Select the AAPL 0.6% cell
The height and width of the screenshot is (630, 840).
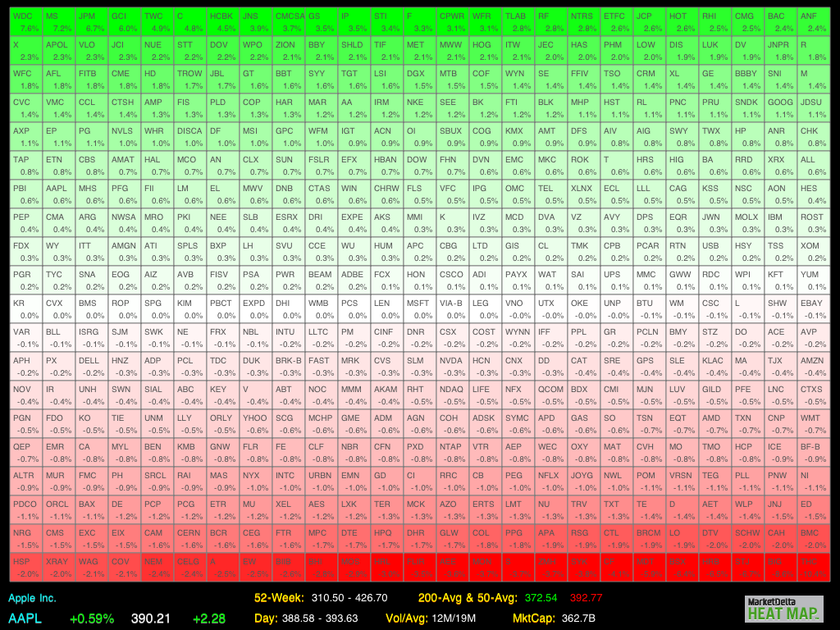click(58, 194)
